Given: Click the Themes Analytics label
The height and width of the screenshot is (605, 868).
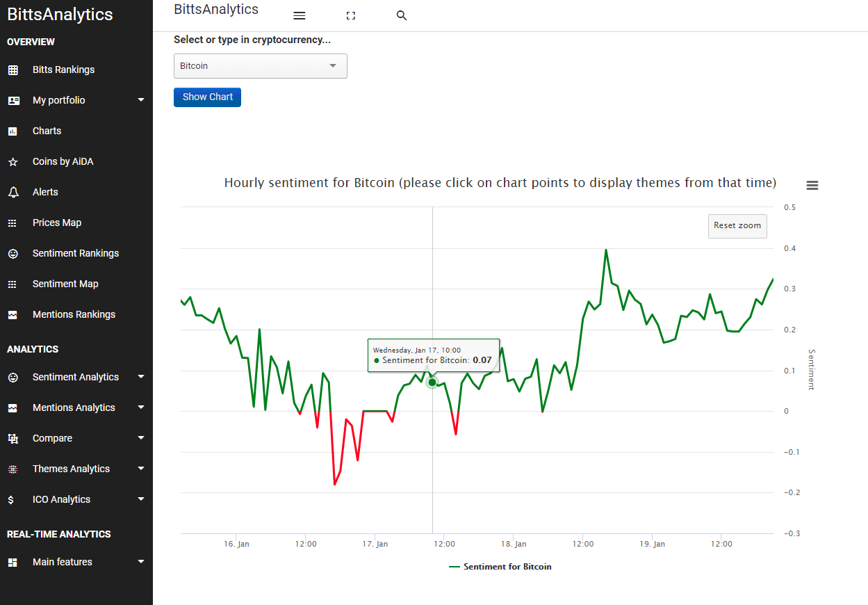Looking at the screenshot, I should pos(71,469).
